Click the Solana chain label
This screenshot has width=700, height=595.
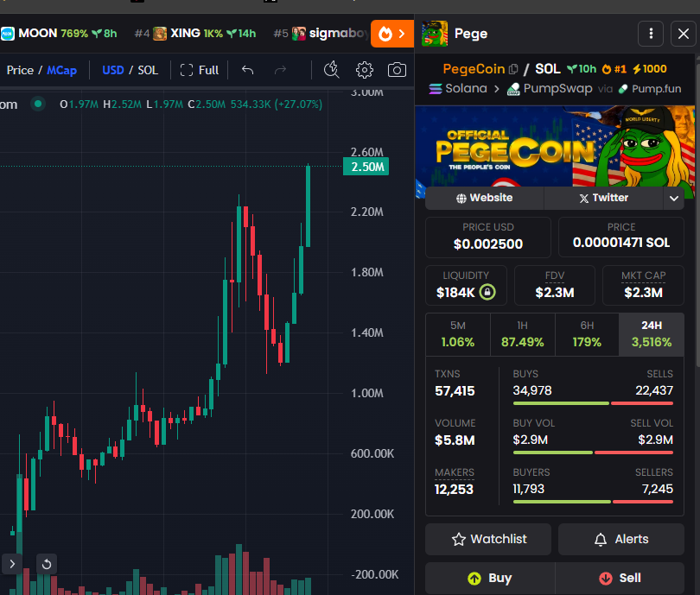click(x=458, y=88)
